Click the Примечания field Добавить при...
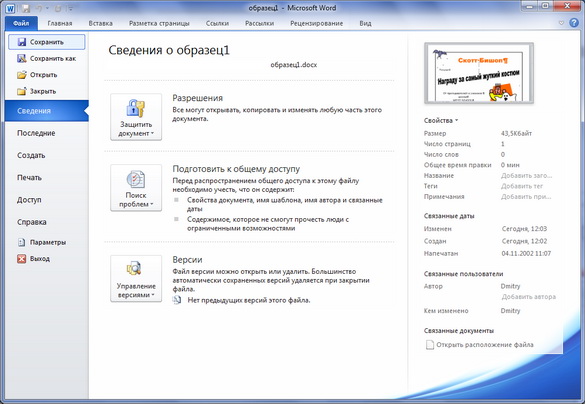 pyautogui.click(x=526, y=197)
